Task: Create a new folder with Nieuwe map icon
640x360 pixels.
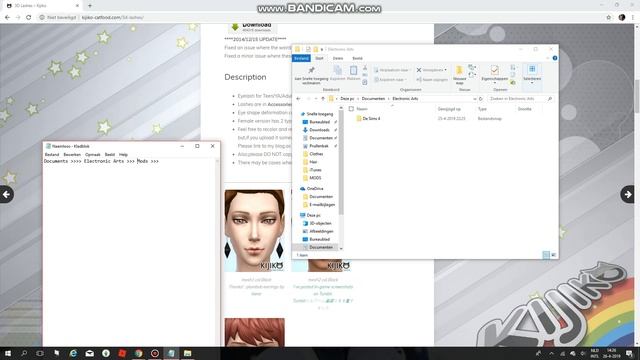Action: point(459,70)
